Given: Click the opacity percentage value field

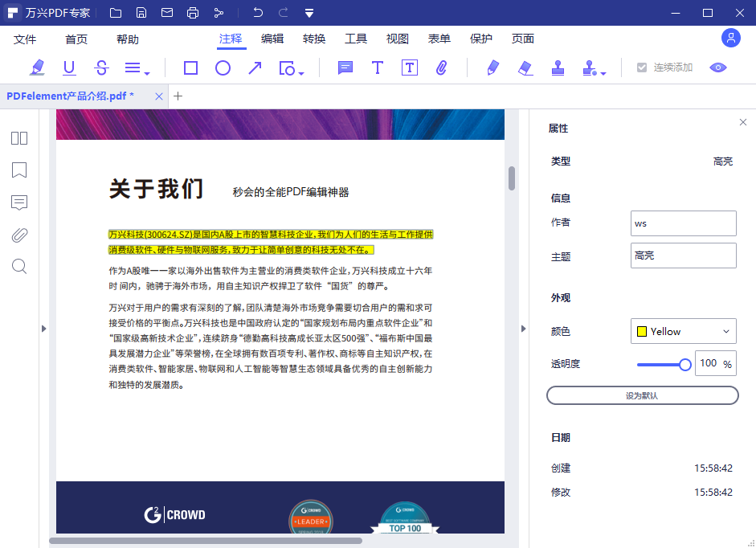Looking at the screenshot, I should [716, 363].
